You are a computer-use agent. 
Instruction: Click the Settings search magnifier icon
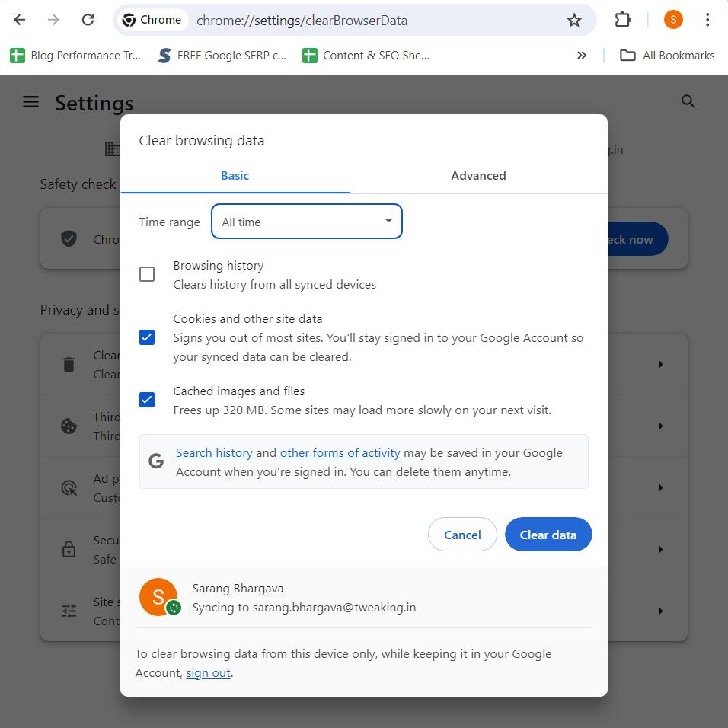(688, 102)
